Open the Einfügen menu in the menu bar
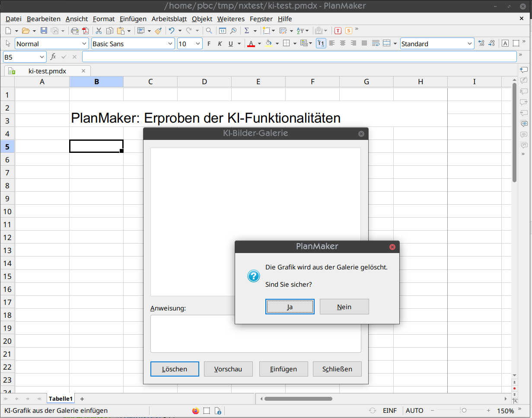The height and width of the screenshot is (418, 532). click(133, 19)
